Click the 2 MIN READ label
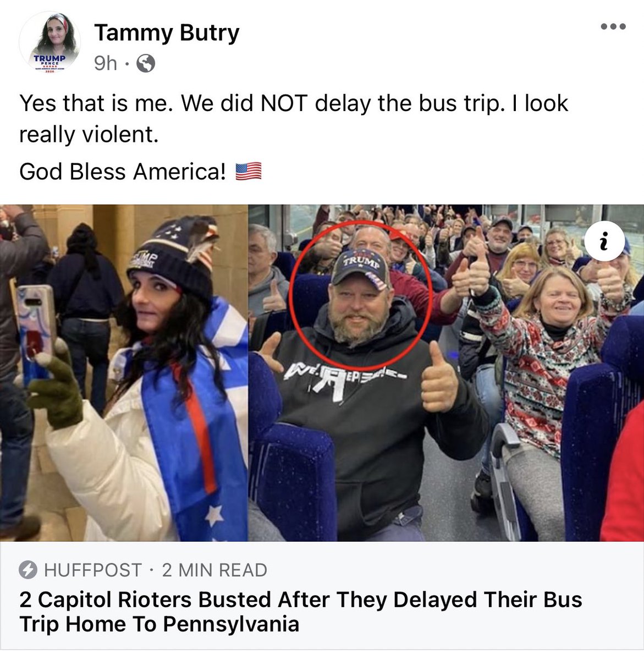The width and height of the screenshot is (644, 660). coord(214,570)
